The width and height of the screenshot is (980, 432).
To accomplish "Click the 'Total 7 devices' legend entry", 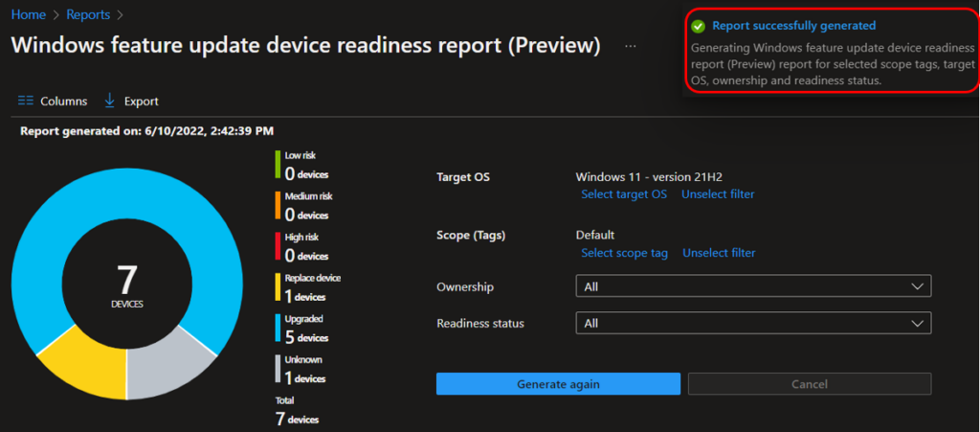I will pos(297,411).
